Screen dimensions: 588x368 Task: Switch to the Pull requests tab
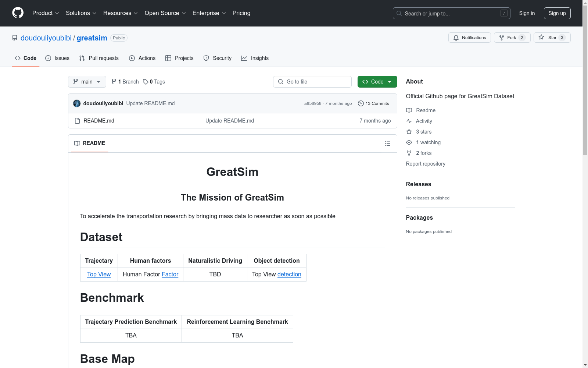(x=99, y=58)
